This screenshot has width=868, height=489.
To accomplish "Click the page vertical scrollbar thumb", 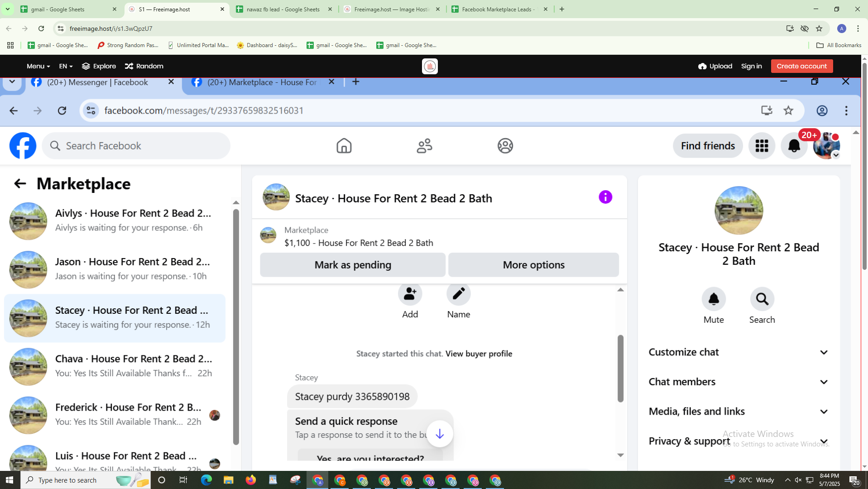I will [x=864, y=166].
